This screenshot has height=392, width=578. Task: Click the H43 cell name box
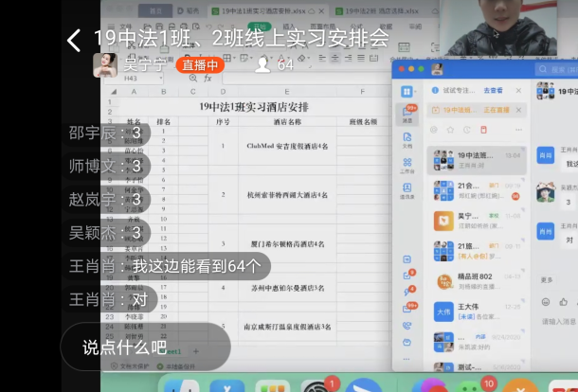click(133, 78)
